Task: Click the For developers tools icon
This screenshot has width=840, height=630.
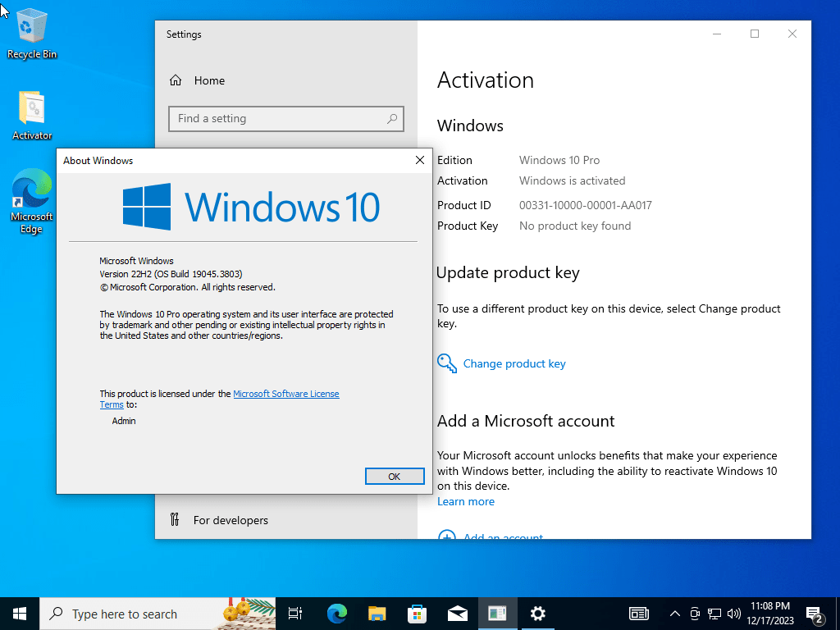Action: 175,519
